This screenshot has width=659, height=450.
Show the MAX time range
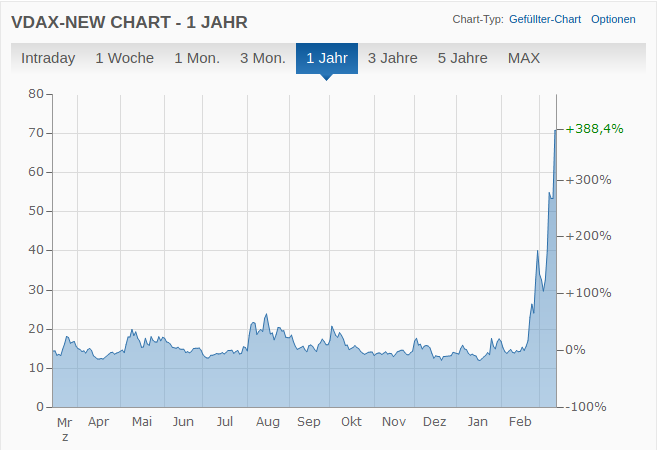(x=524, y=58)
